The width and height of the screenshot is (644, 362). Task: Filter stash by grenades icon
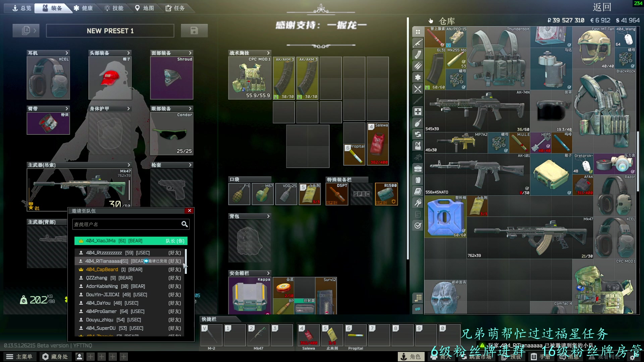[418, 123]
